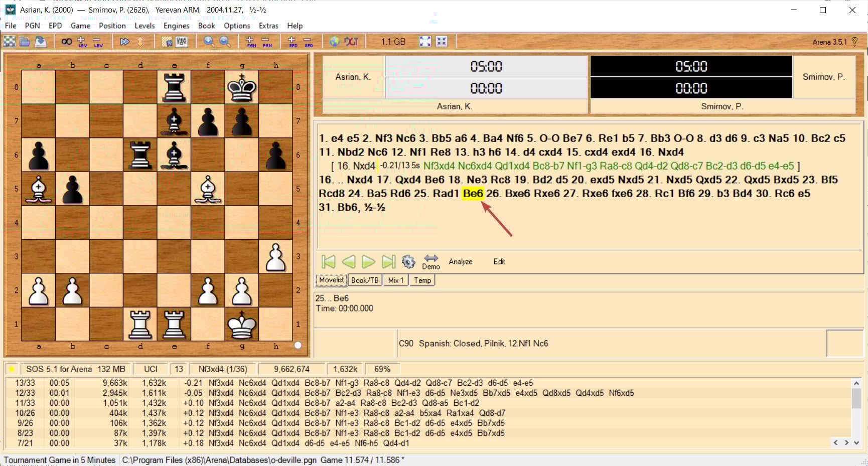
Task: Increase engine level with the plus LEV icon
Action: [80, 41]
